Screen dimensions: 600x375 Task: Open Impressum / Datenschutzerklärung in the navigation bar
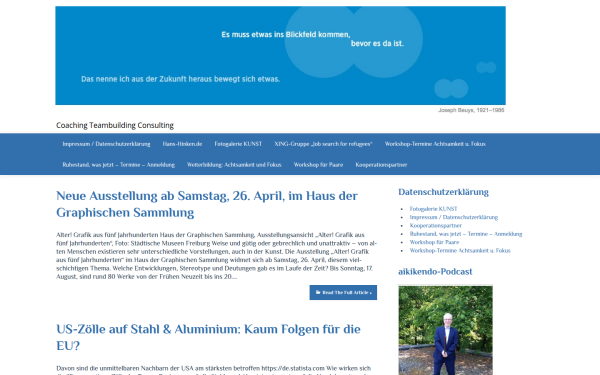(106, 144)
